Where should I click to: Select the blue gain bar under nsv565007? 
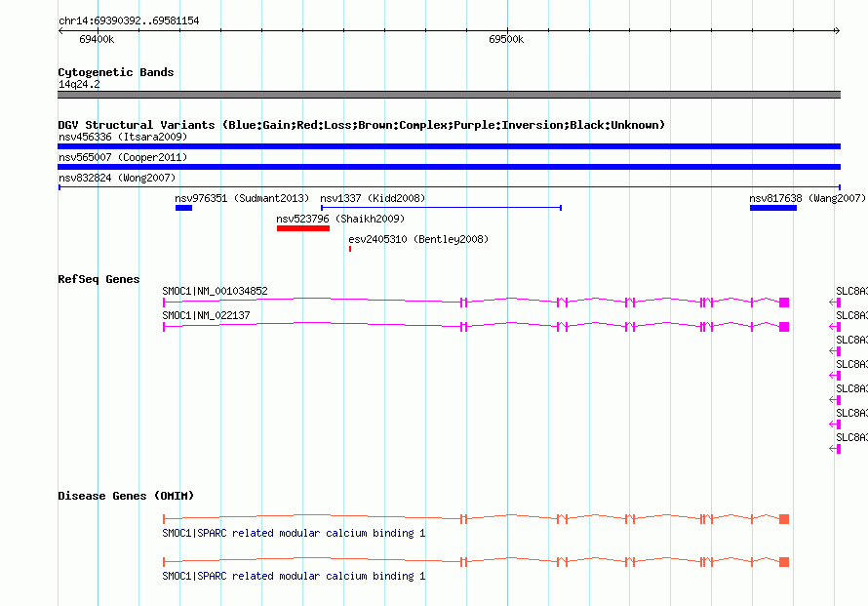click(x=449, y=167)
